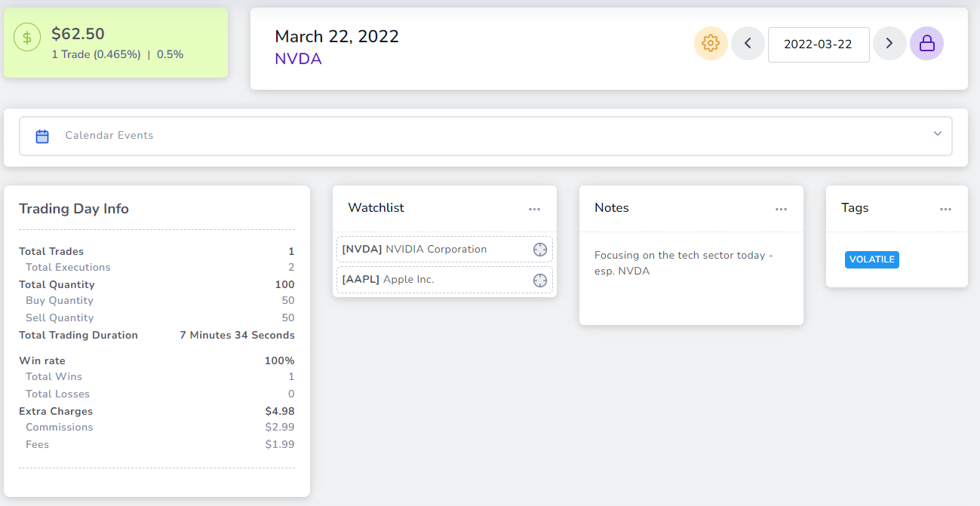This screenshot has width=980, height=506.
Task: Click the Total Losses row label
Action: [x=57, y=394]
